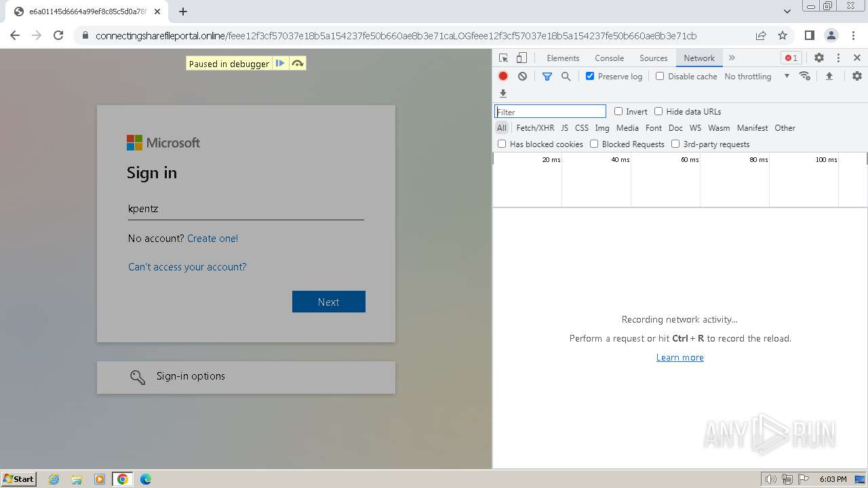Check Blocked Requests option
868x488 pixels.
(594, 144)
